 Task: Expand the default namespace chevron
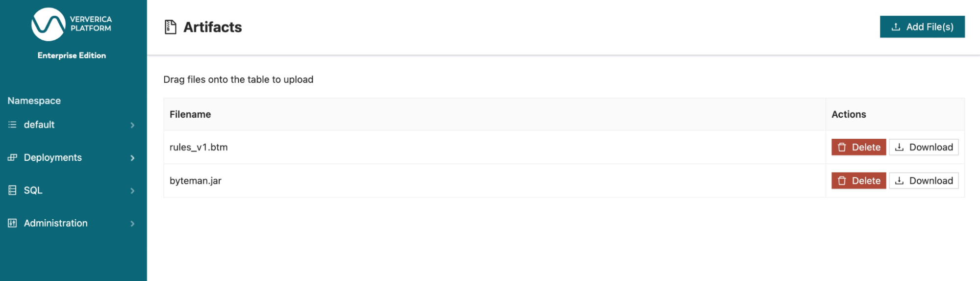point(132,125)
